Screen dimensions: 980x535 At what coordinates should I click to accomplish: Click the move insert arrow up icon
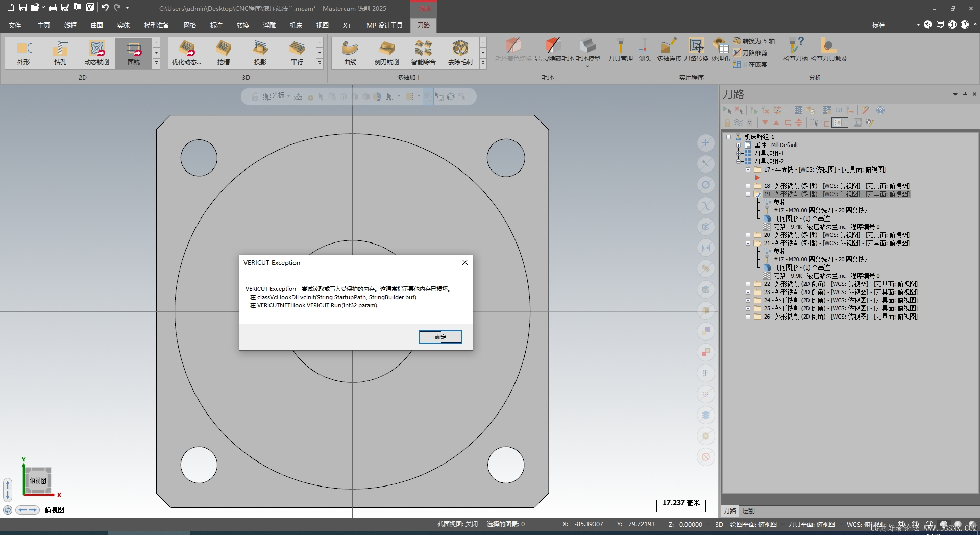tap(776, 123)
